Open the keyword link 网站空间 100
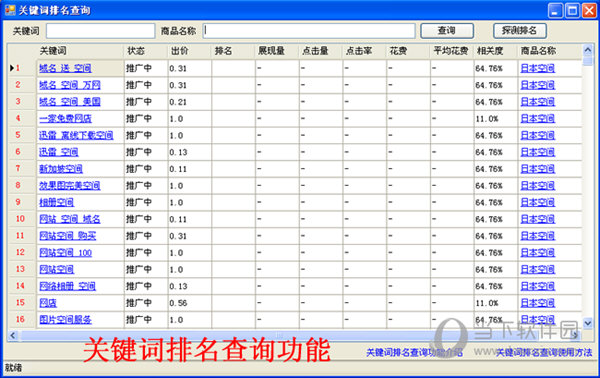The width and height of the screenshot is (600, 378). pos(65,253)
